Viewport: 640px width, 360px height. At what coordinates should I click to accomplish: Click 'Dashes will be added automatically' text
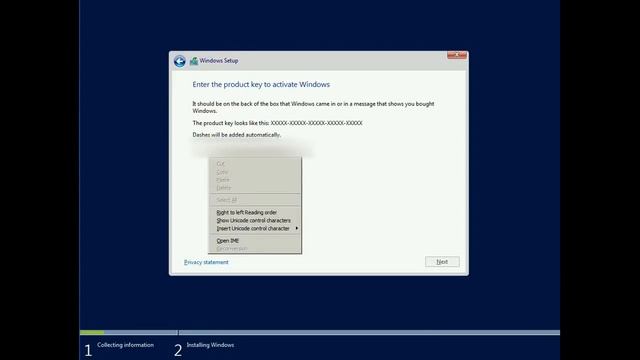pos(237,135)
